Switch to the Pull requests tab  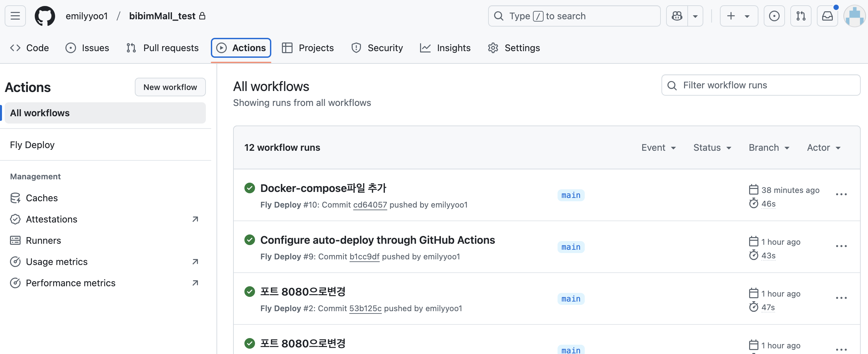coord(162,48)
